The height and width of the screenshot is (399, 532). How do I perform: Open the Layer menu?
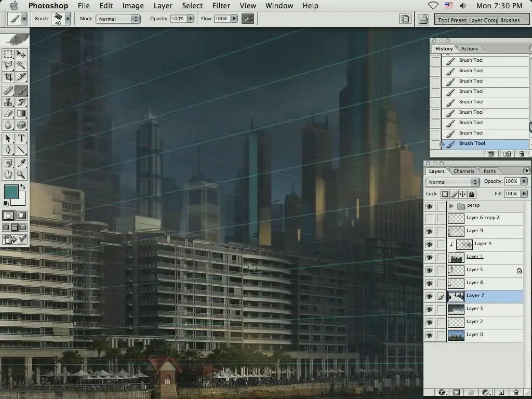(x=163, y=6)
